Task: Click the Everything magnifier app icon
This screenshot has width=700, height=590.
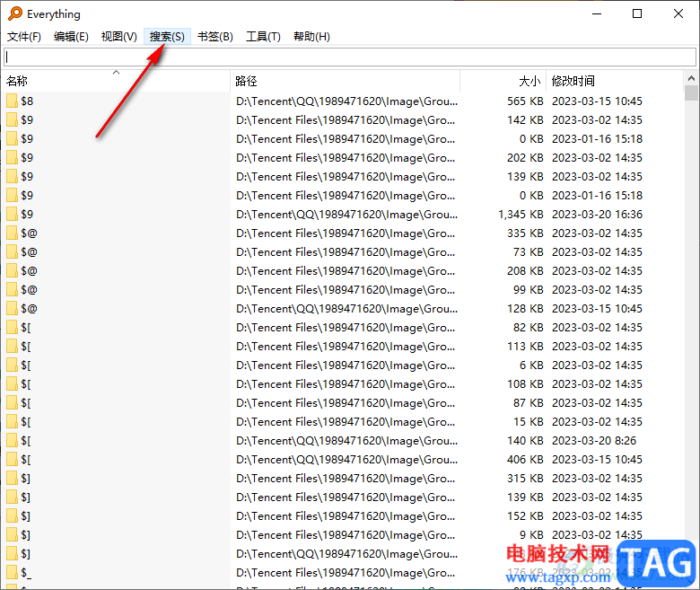Action: 14,13
